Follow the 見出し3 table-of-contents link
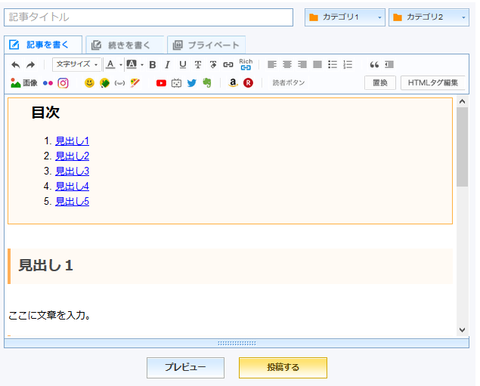 coord(72,171)
